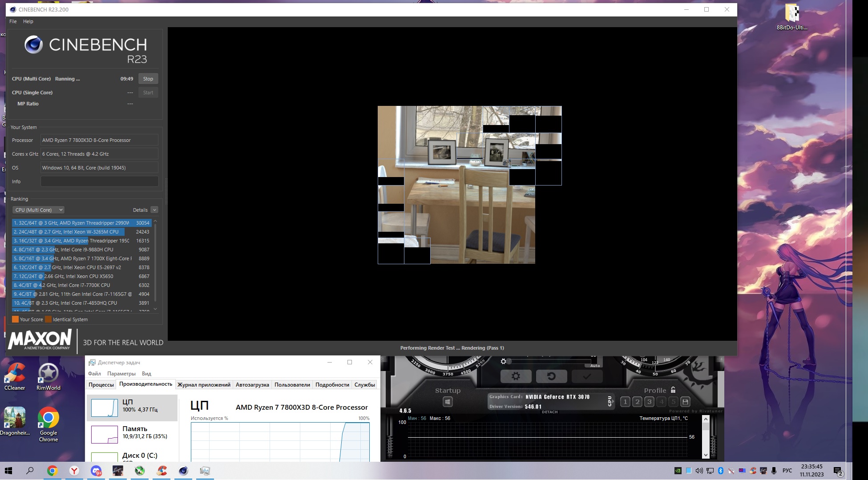
Task: Stop the running Cinebench multi core test
Action: pos(148,79)
